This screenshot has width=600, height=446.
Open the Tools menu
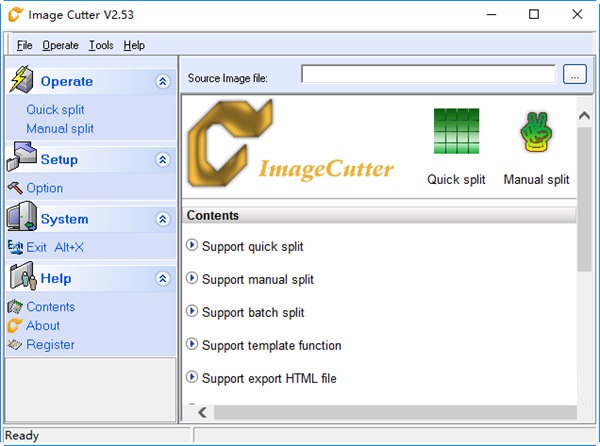coord(101,45)
